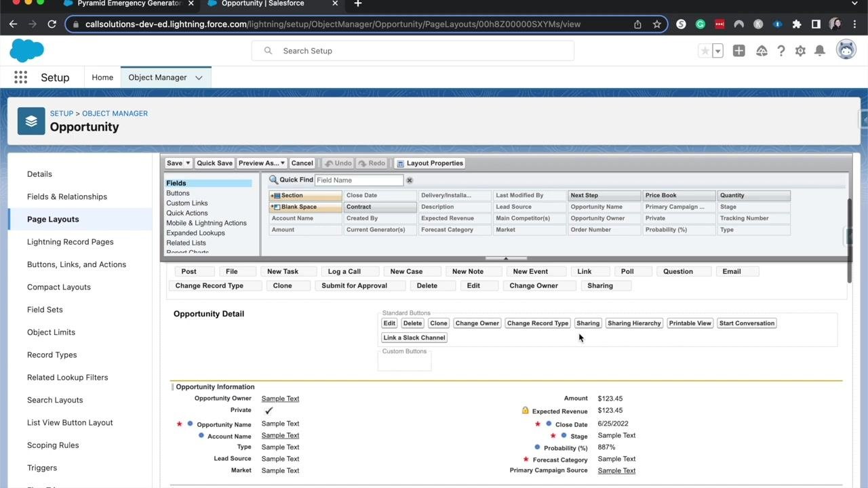Switch to the Home tab
This screenshot has width=868, height=488.
coord(102,77)
